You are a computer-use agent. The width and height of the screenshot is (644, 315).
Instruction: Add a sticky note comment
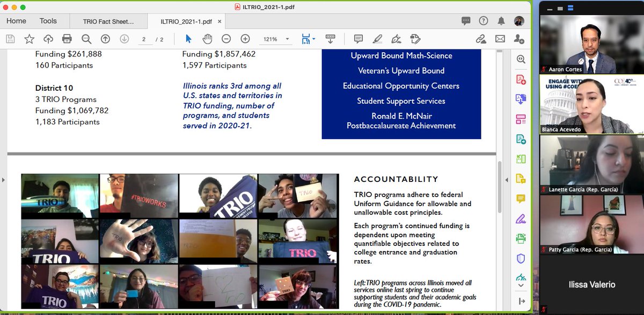tap(358, 39)
